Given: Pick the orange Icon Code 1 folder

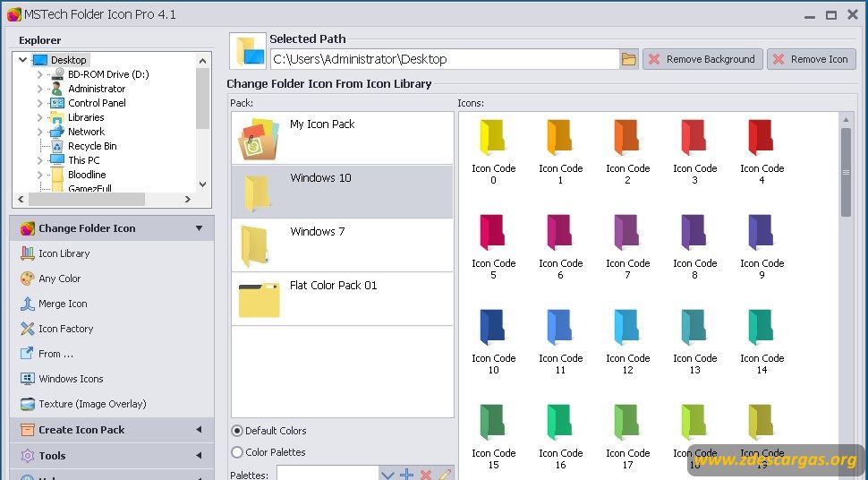Looking at the screenshot, I should pos(560,136).
